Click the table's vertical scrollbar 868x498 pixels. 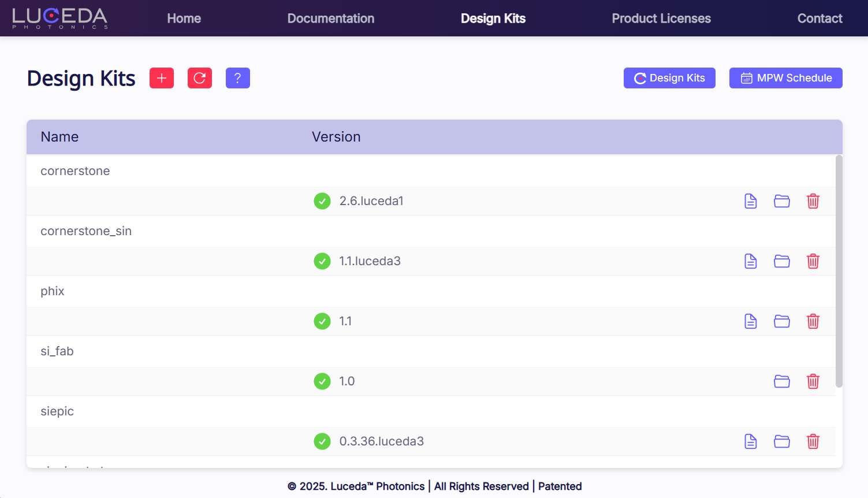tap(839, 272)
